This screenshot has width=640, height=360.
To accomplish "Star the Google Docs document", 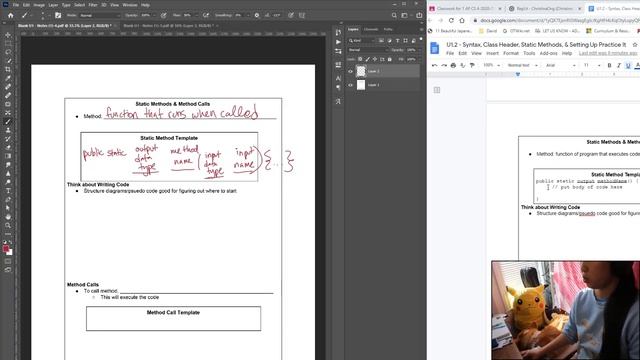I will click(635, 44).
